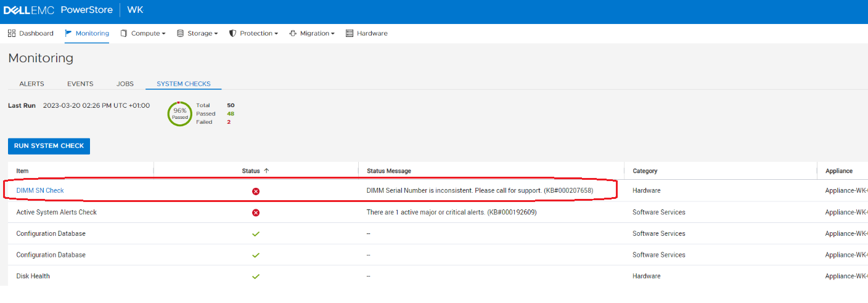Sort by the Category column header

645,171
